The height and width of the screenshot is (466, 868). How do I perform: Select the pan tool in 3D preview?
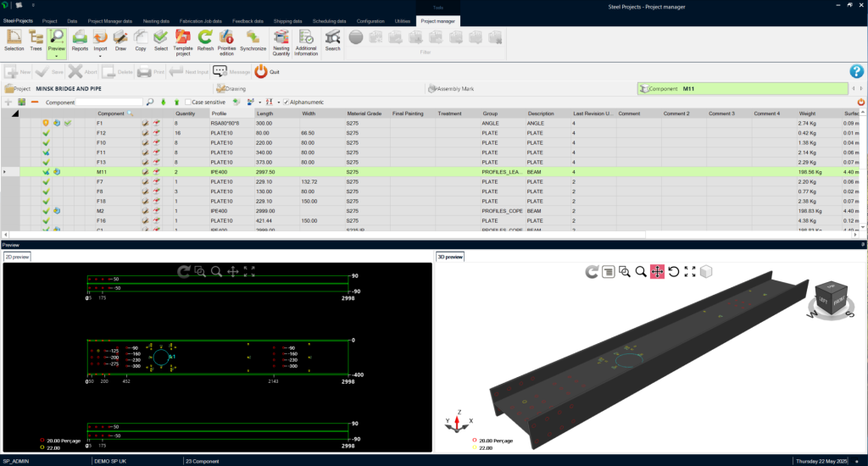(657, 271)
